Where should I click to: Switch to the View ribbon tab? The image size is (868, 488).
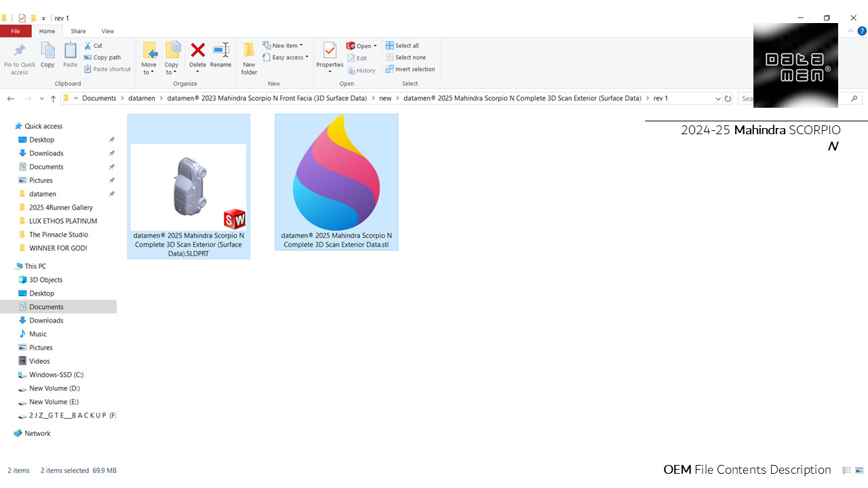[x=108, y=31]
